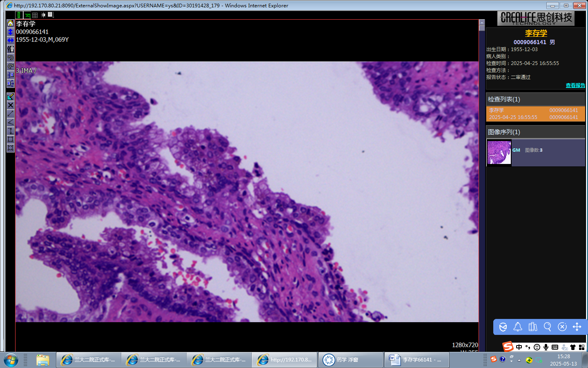588x368 pixels.
Task: Toggle Sogou Chinese input mode 中 indicator
Action: pyautogui.click(x=519, y=347)
